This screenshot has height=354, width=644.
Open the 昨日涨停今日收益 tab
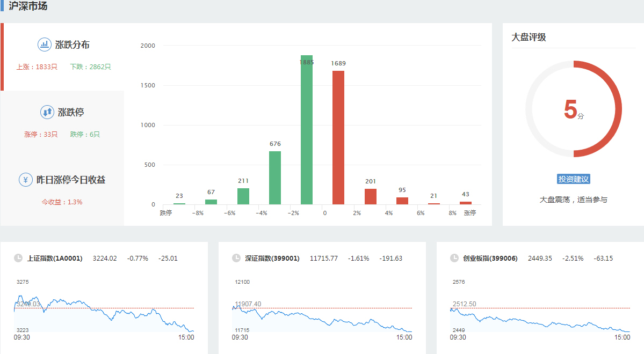(70, 180)
